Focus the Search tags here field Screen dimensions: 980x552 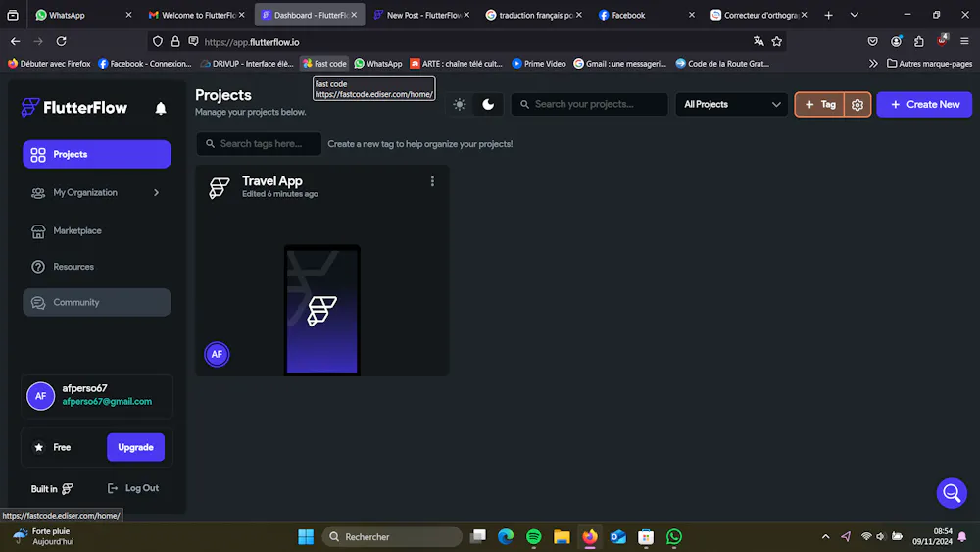(x=259, y=144)
